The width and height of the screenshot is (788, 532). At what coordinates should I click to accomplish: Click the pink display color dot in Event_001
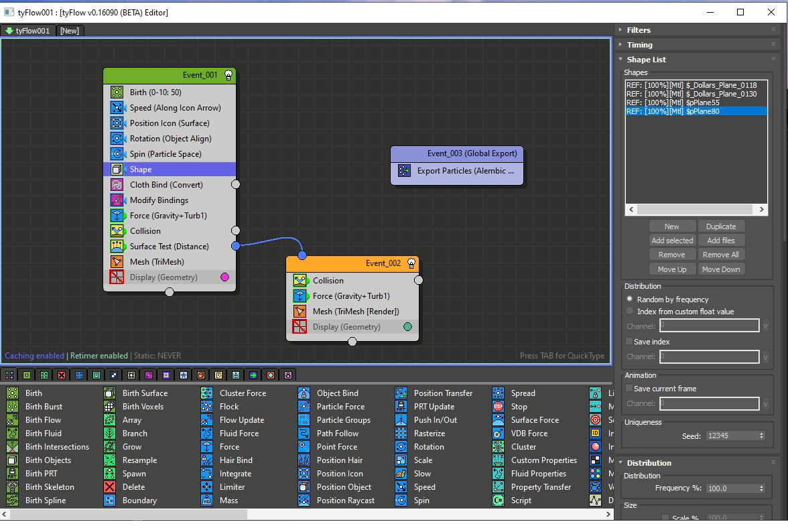pyautogui.click(x=225, y=277)
